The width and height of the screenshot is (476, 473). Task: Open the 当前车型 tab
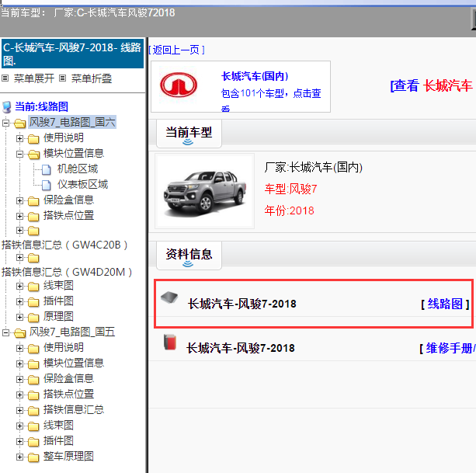click(x=189, y=134)
